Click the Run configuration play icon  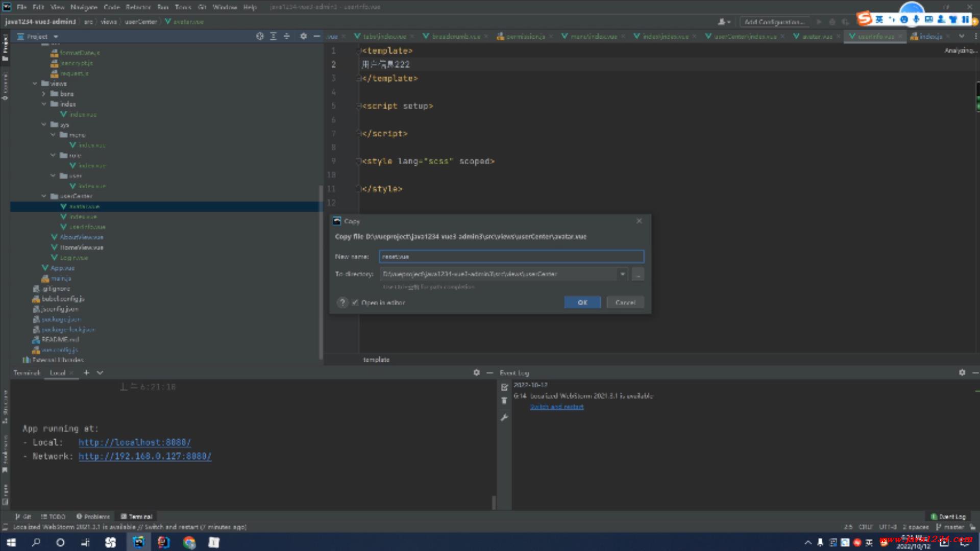819,22
